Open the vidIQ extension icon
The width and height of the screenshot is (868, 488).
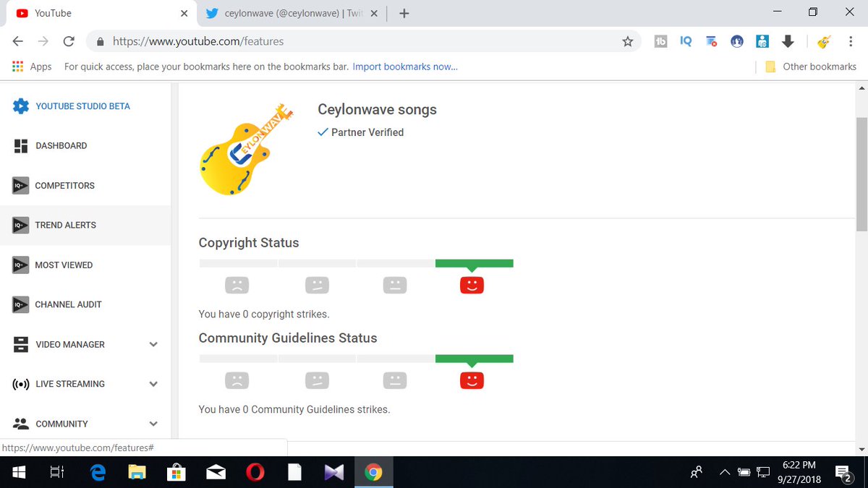click(x=686, y=41)
